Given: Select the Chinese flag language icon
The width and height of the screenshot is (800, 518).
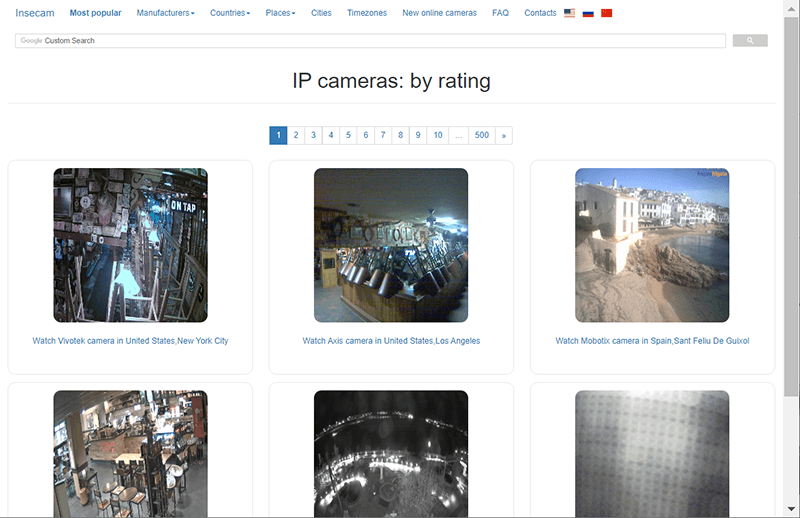Looking at the screenshot, I should [x=606, y=13].
